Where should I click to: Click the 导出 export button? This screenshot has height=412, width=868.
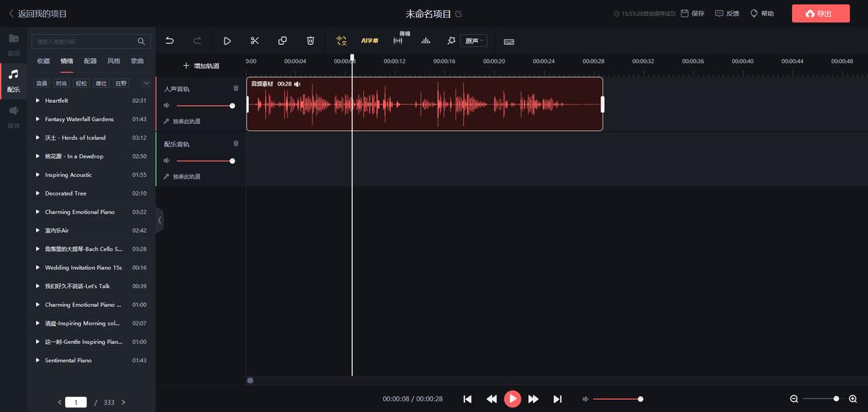[820, 14]
